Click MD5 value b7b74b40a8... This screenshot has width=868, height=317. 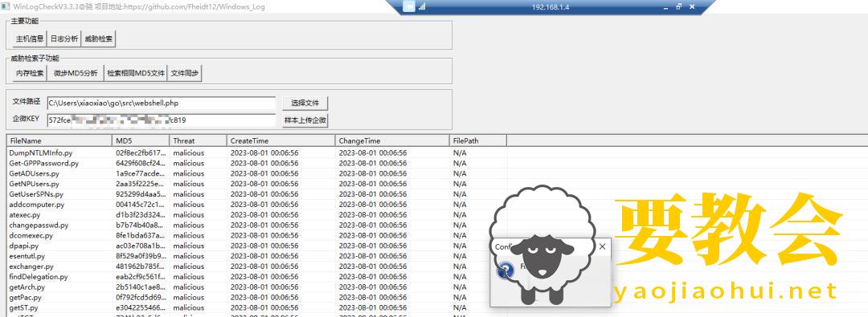[x=141, y=226]
